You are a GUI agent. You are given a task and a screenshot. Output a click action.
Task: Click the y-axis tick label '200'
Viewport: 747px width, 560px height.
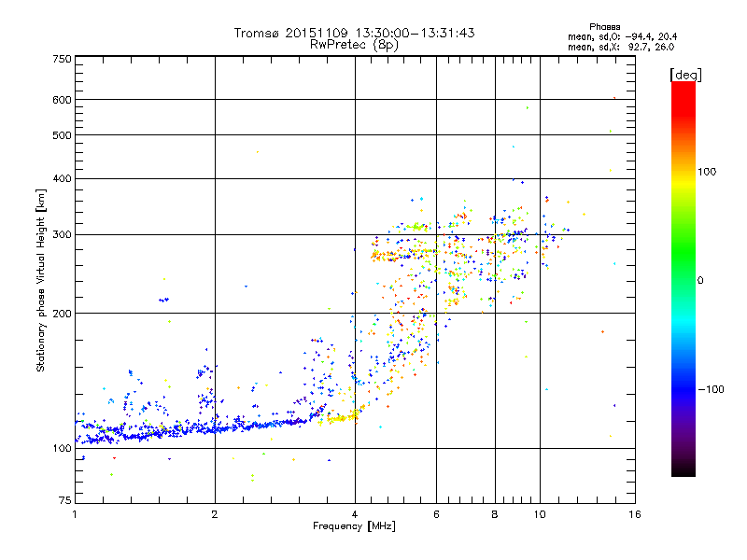[x=63, y=314]
